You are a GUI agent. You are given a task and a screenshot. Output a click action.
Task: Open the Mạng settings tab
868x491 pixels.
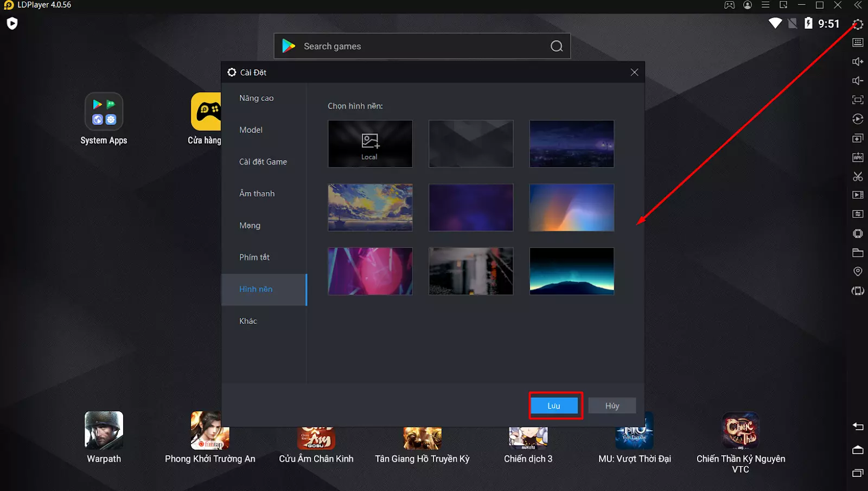[x=250, y=226]
